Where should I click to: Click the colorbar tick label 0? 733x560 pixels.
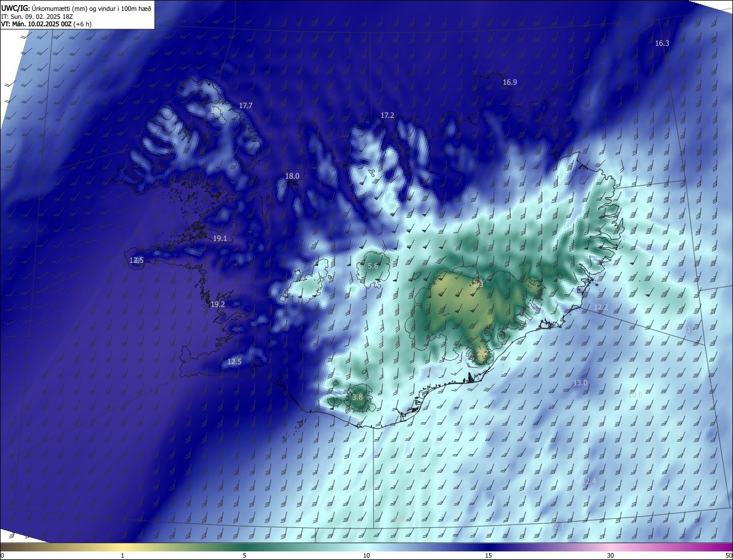coord(2,556)
